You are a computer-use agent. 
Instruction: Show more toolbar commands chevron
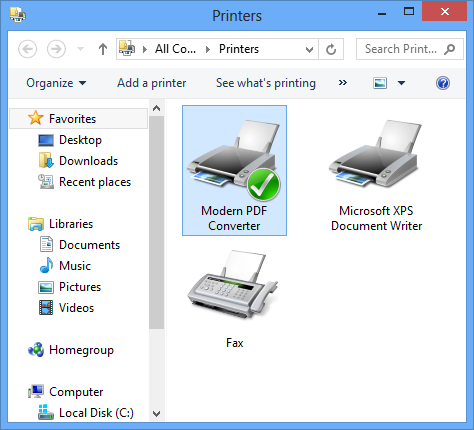tap(343, 82)
